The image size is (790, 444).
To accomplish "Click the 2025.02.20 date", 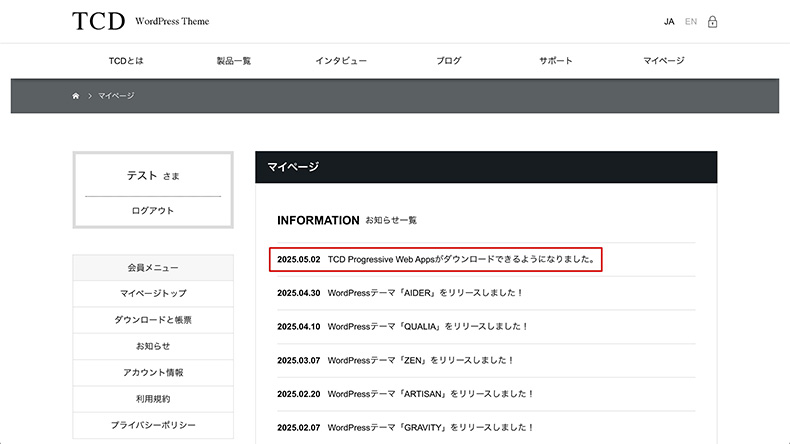I will 299,394.
